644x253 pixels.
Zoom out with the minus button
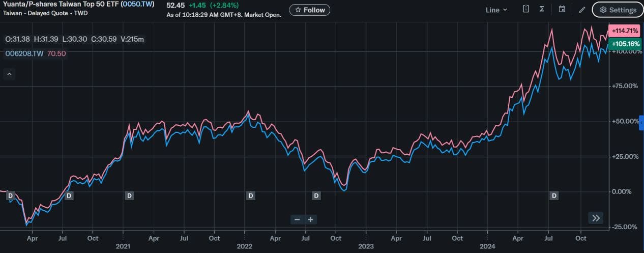tap(297, 219)
